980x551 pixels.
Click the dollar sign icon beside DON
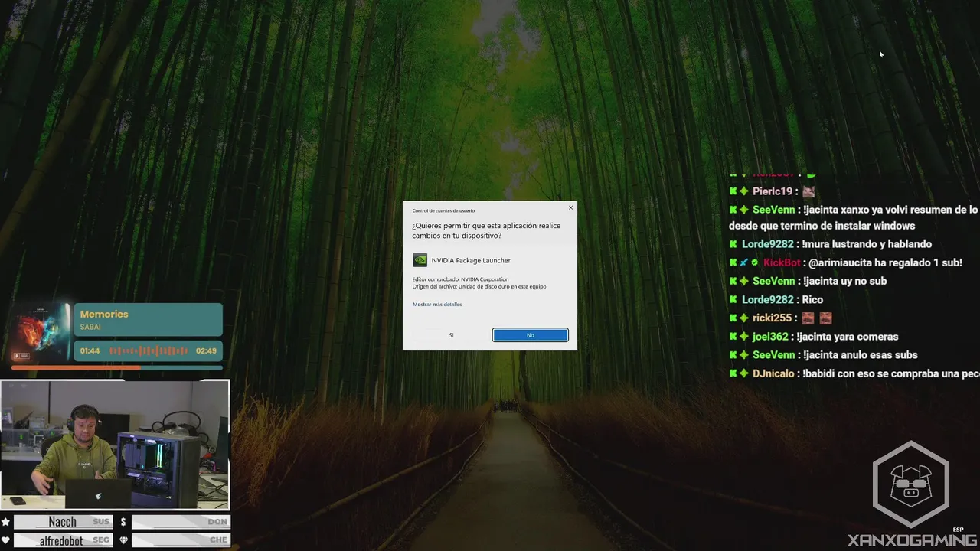click(x=122, y=522)
